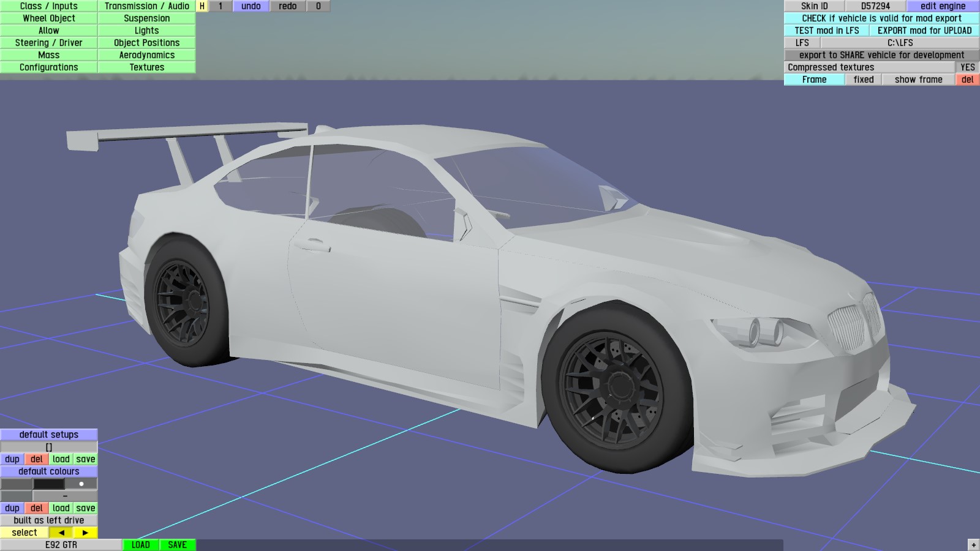Open Object Positions settings
The height and width of the screenshot is (551, 980).
(147, 43)
